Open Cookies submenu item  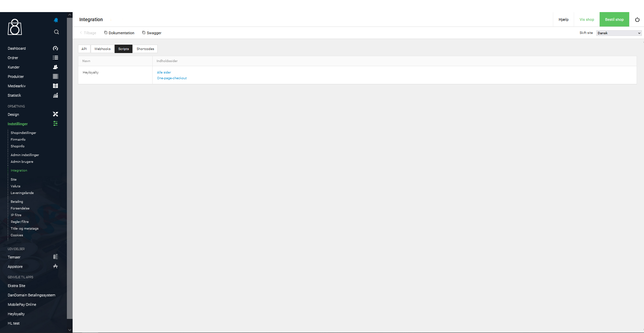click(17, 235)
